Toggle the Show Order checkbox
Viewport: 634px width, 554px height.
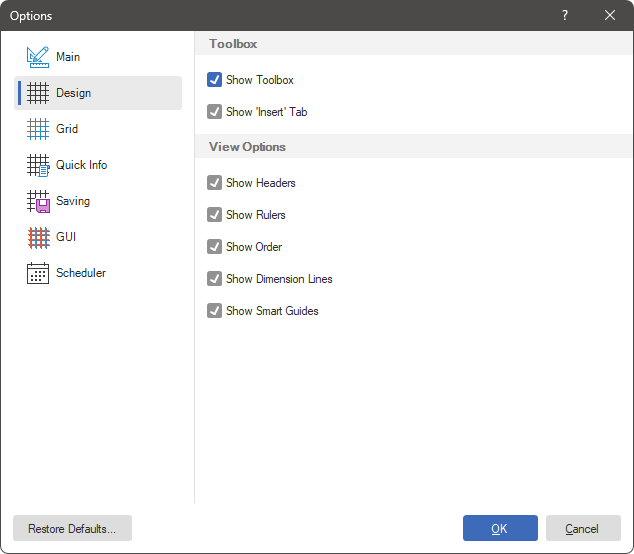tap(214, 247)
